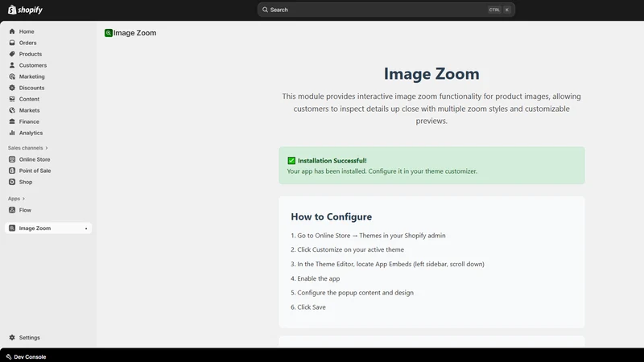Image resolution: width=644 pixels, height=362 pixels.
Task: Click step 'Click Save'
Action: pos(308,307)
